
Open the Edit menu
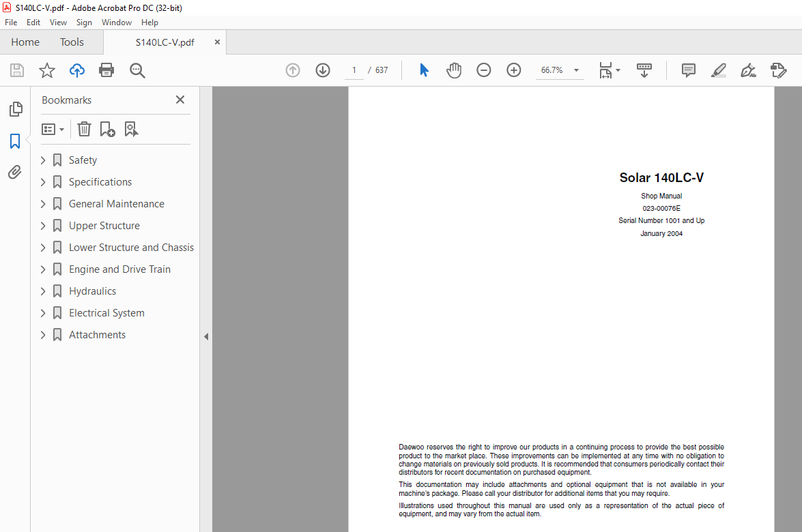[33, 23]
